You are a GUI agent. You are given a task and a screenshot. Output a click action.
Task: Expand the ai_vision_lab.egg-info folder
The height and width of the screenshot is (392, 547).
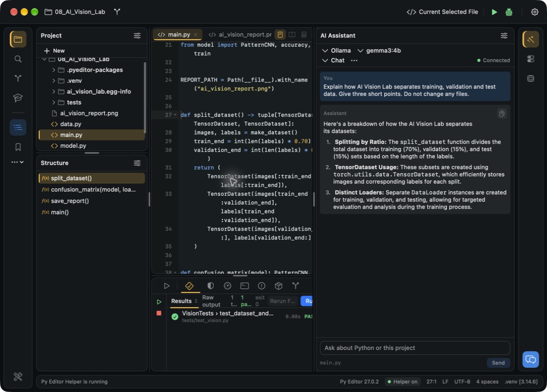[x=53, y=91]
